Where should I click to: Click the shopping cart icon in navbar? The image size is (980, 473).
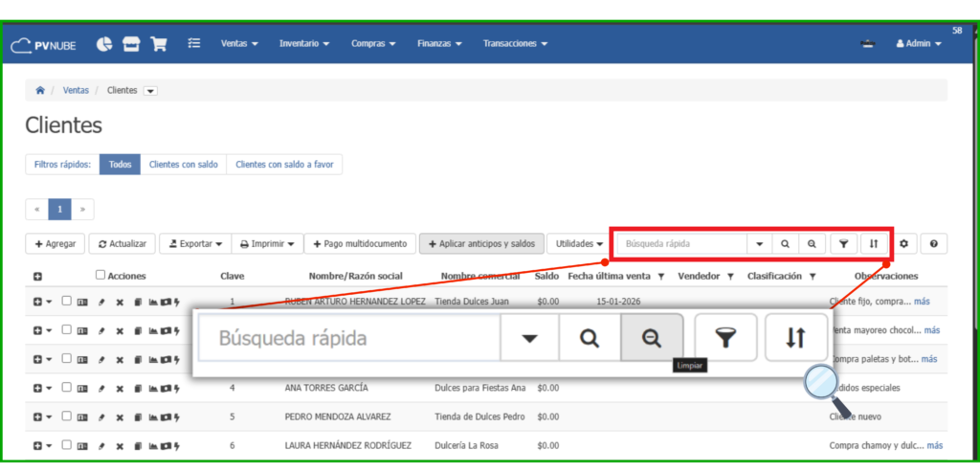click(x=158, y=44)
